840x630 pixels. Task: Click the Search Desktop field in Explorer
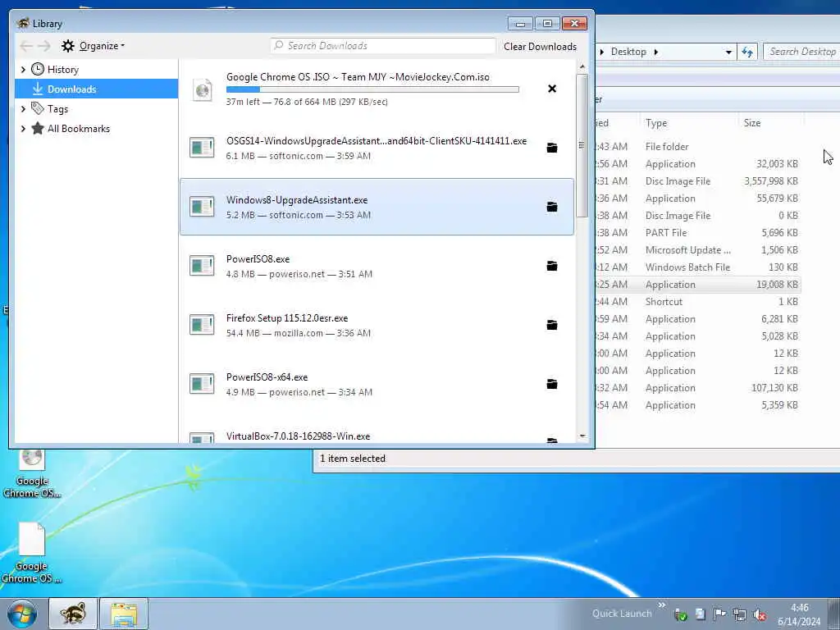pos(801,52)
